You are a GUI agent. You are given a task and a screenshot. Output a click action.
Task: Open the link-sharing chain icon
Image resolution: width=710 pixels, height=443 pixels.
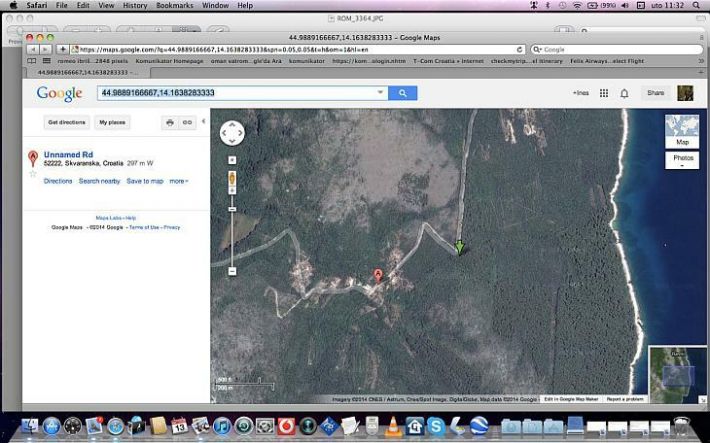pyautogui.click(x=187, y=122)
